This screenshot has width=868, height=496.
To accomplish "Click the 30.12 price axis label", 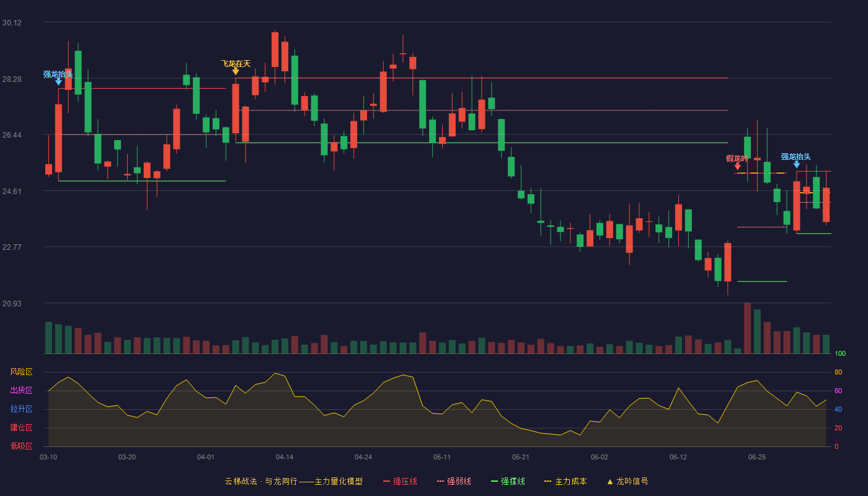I will [12, 23].
